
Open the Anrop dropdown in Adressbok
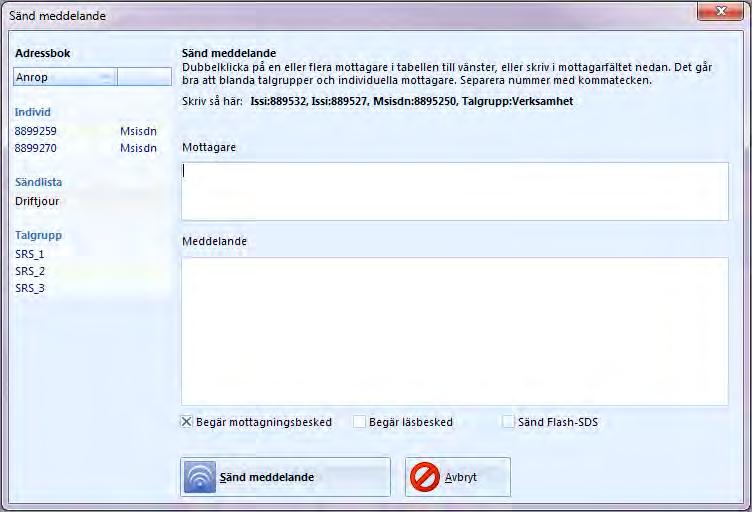pyautogui.click(x=65, y=77)
